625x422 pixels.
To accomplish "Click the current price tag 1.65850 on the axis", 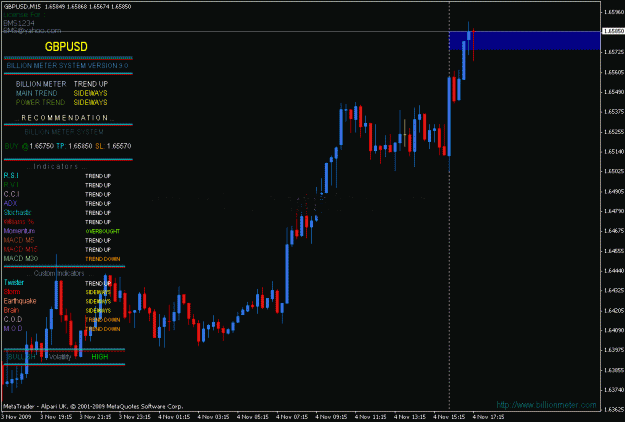I will (614, 31).
